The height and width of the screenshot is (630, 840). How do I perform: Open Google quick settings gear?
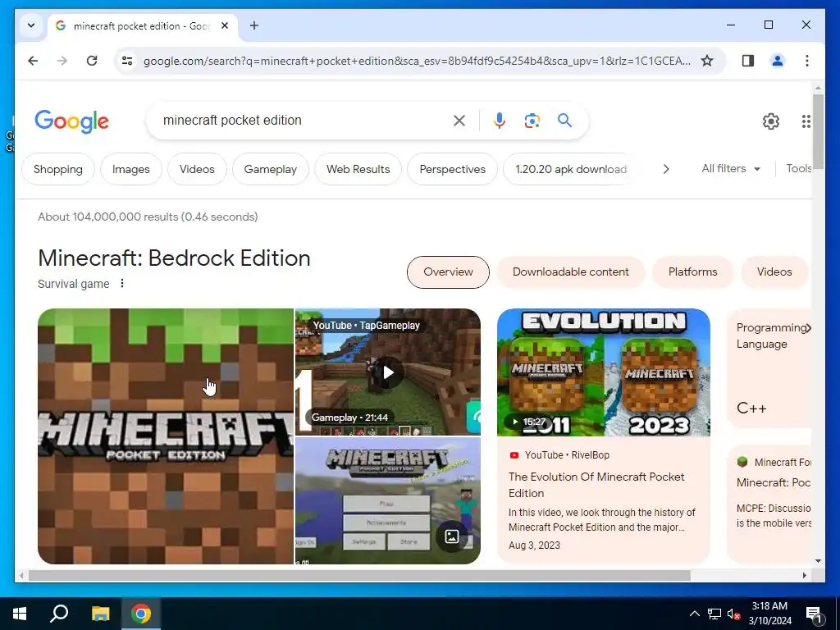771,121
